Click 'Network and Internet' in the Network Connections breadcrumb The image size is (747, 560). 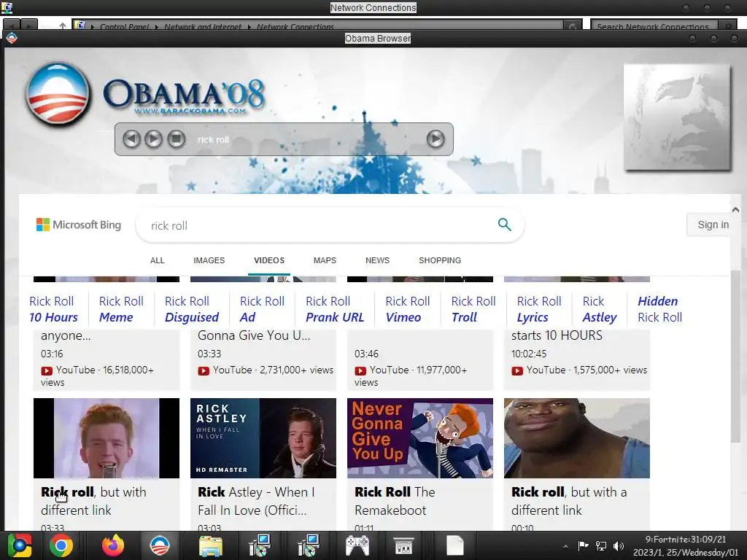[203, 27]
